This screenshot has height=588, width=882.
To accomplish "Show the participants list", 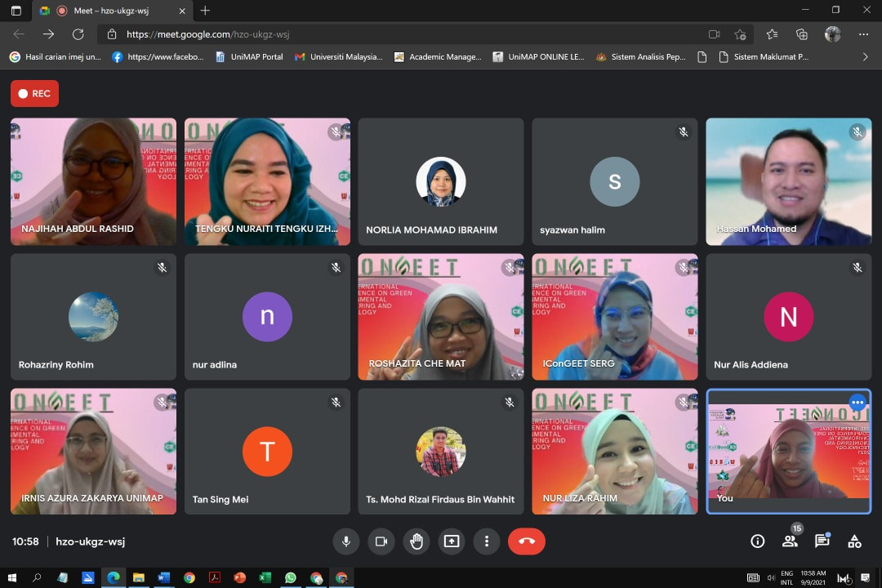I will pos(790,541).
